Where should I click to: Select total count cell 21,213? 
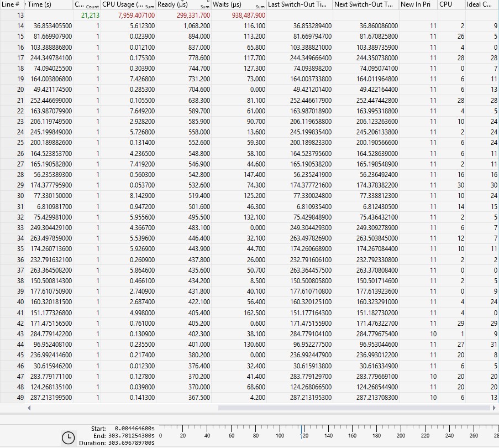coord(90,15)
